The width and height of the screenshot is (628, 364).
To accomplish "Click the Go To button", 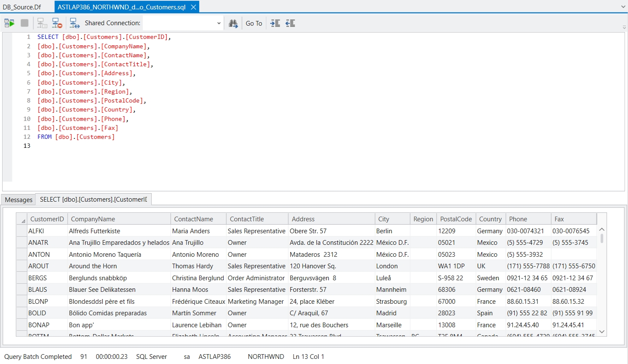I will pos(254,23).
